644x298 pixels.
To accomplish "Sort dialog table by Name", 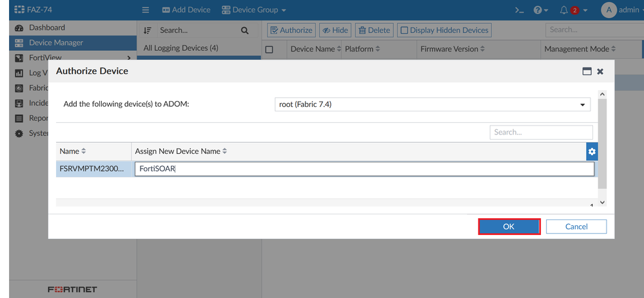I will 73,151.
